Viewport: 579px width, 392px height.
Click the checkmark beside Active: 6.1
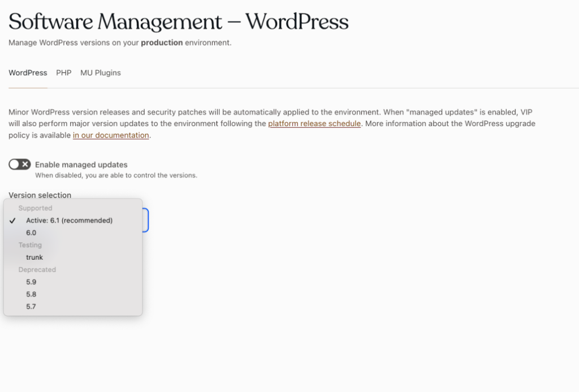click(x=12, y=221)
